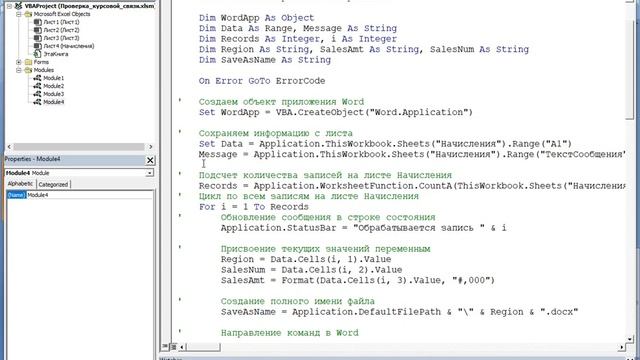The height and width of the screenshot is (360, 640).
Task: Select the VBAProject (Проверка_курсовой_связи.xlsm) label
Action: (x=89, y=6)
